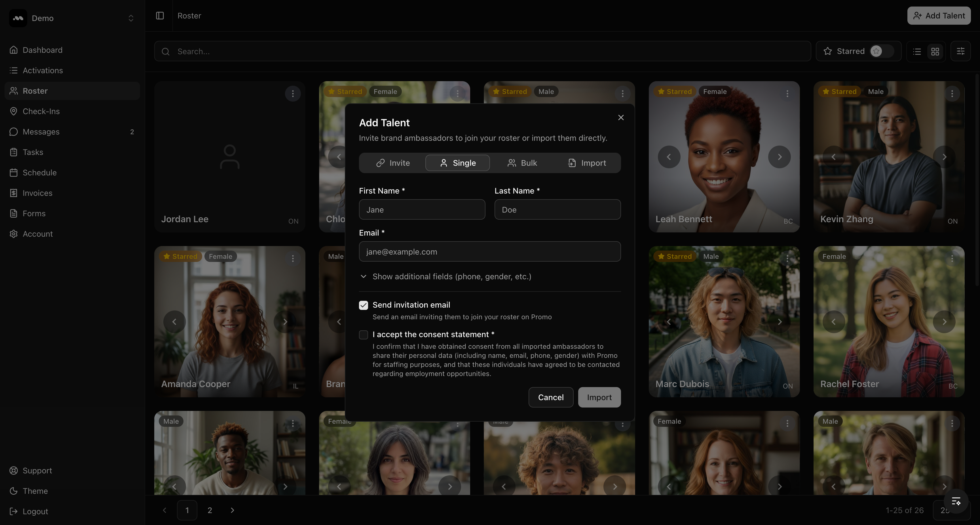Check the consent statement checkbox
Image resolution: width=980 pixels, height=525 pixels.
click(363, 335)
